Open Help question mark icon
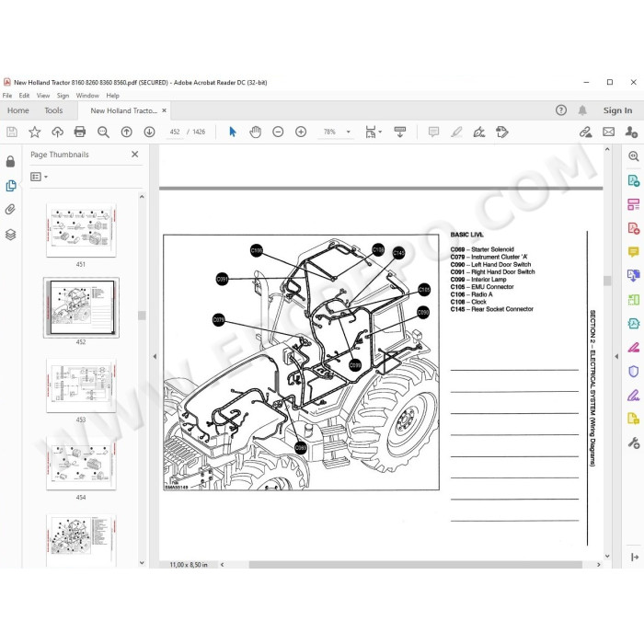This screenshot has height=644, width=644. [561, 110]
